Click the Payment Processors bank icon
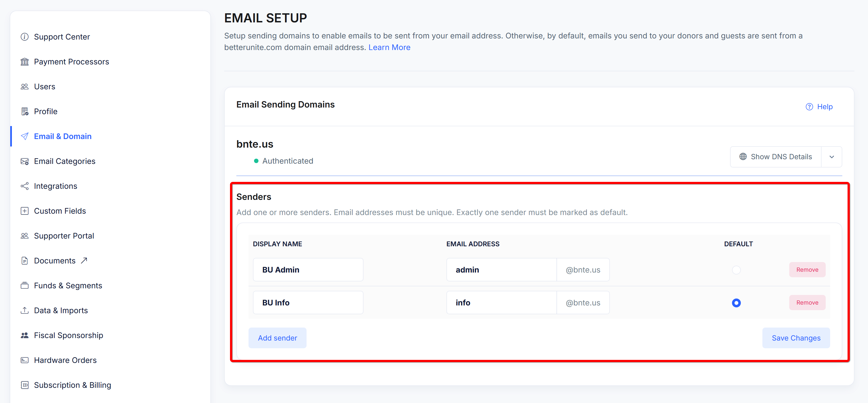This screenshot has height=403, width=868. click(25, 62)
